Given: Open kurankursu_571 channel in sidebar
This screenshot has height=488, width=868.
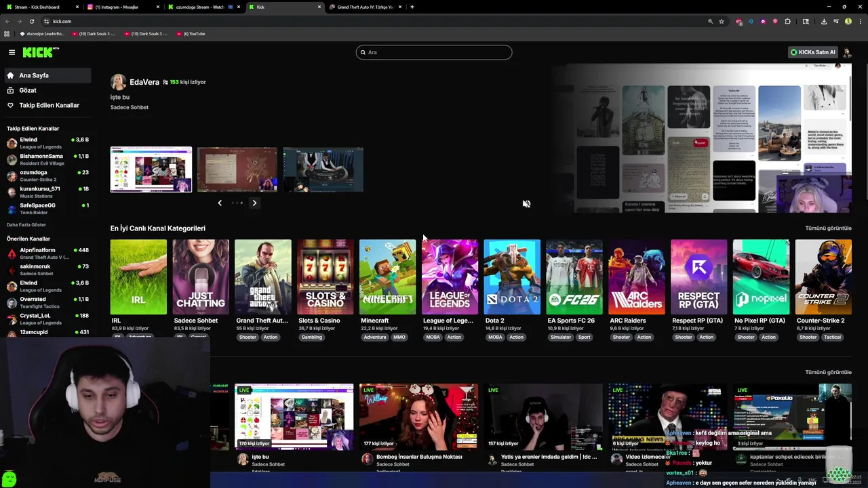Looking at the screenshot, I should click(x=47, y=192).
